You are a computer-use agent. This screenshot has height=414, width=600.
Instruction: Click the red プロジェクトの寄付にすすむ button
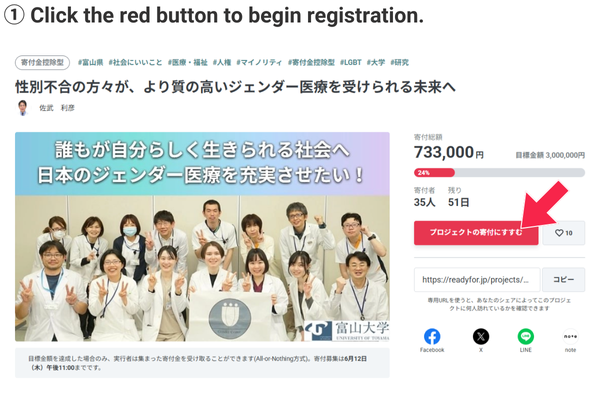(476, 233)
